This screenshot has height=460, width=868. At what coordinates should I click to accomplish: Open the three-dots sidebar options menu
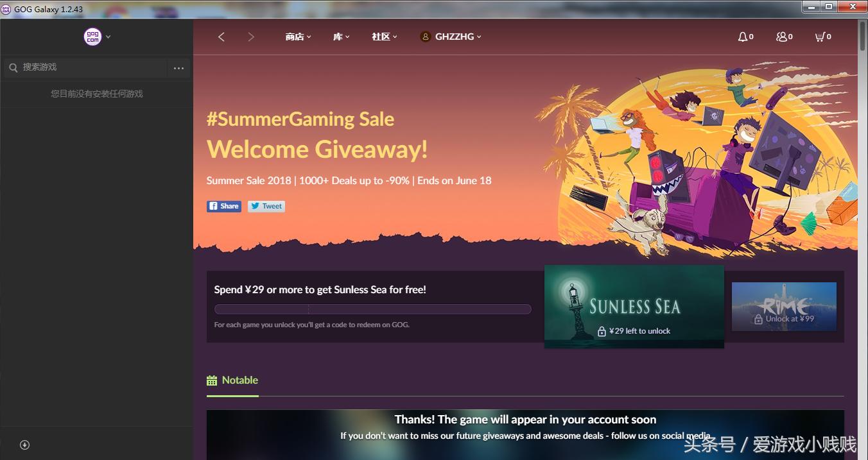pyautogui.click(x=178, y=68)
